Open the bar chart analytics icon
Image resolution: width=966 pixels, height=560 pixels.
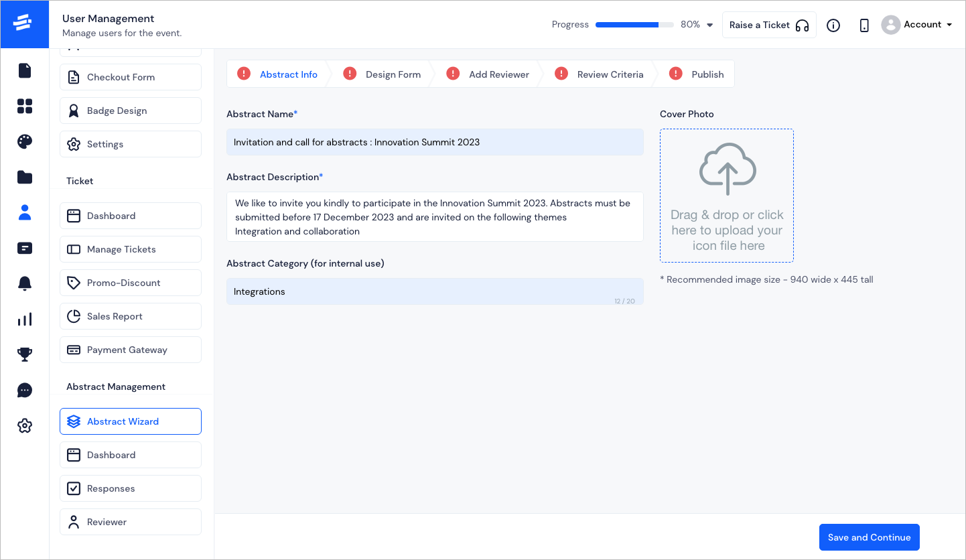click(25, 319)
